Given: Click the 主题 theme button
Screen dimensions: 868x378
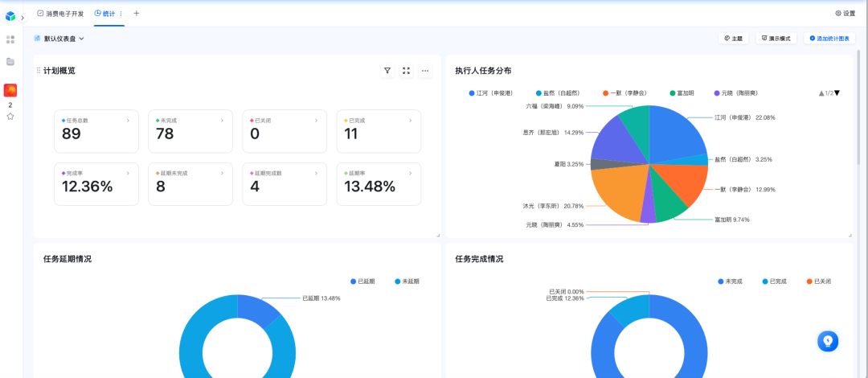Looking at the screenshot, I should [x=733, y=38].
